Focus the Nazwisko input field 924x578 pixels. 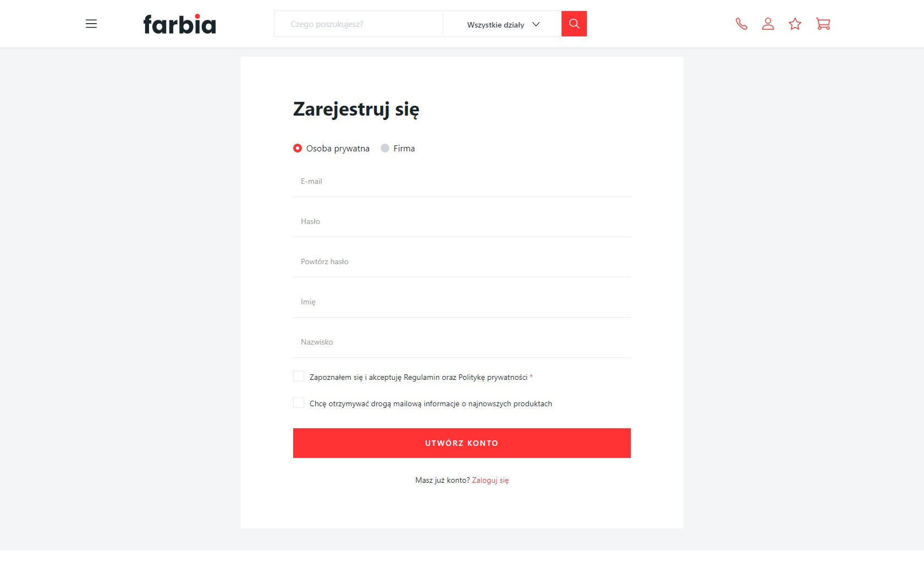(x=461, y=342)
